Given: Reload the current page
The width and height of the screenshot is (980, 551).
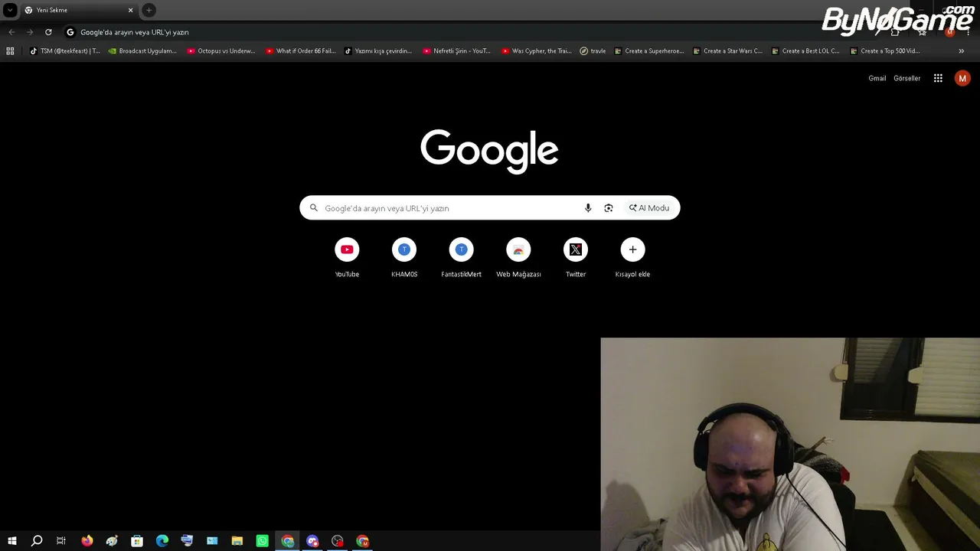Looking at the screenshot, I should (48, 32).
